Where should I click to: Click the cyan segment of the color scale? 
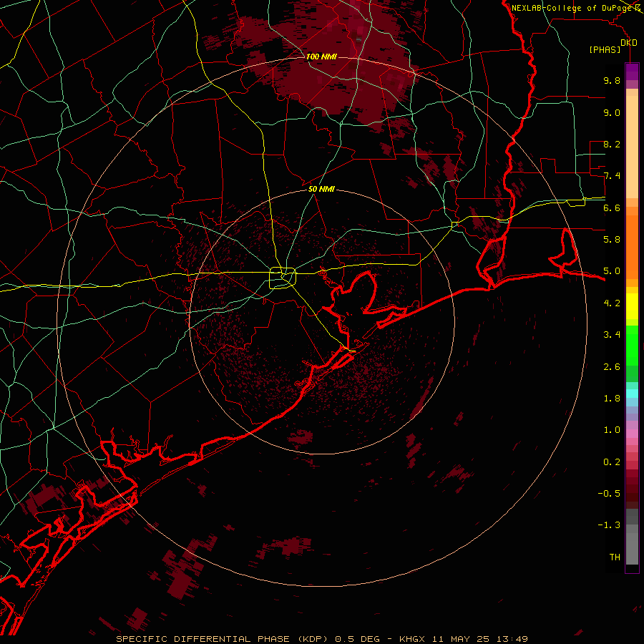pyautogui.click(x=632, y=394)
